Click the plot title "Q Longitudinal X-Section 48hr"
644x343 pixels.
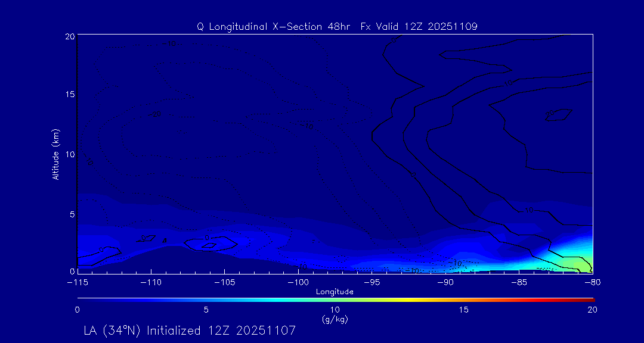(x=274, y=27)
